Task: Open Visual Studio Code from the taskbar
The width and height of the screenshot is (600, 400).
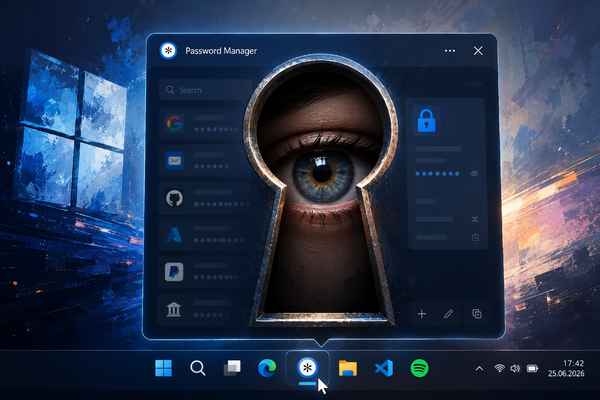Action: click(383, 369)
